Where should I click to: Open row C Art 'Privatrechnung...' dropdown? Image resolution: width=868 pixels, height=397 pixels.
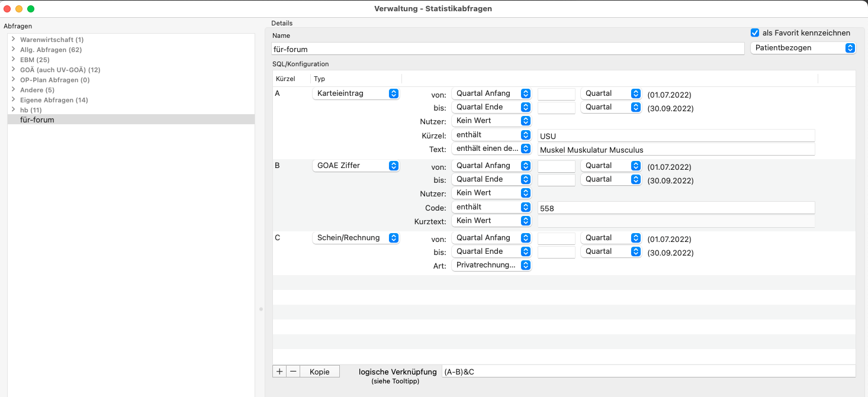(491, 266)
